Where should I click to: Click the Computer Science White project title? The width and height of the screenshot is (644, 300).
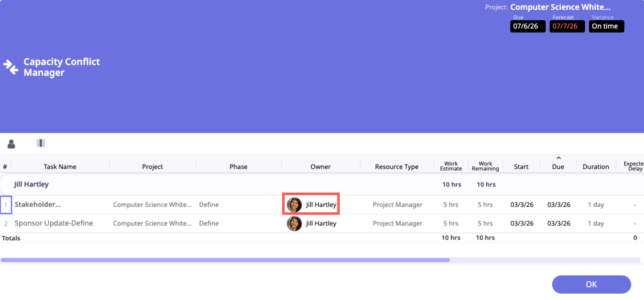pos(560,7)
